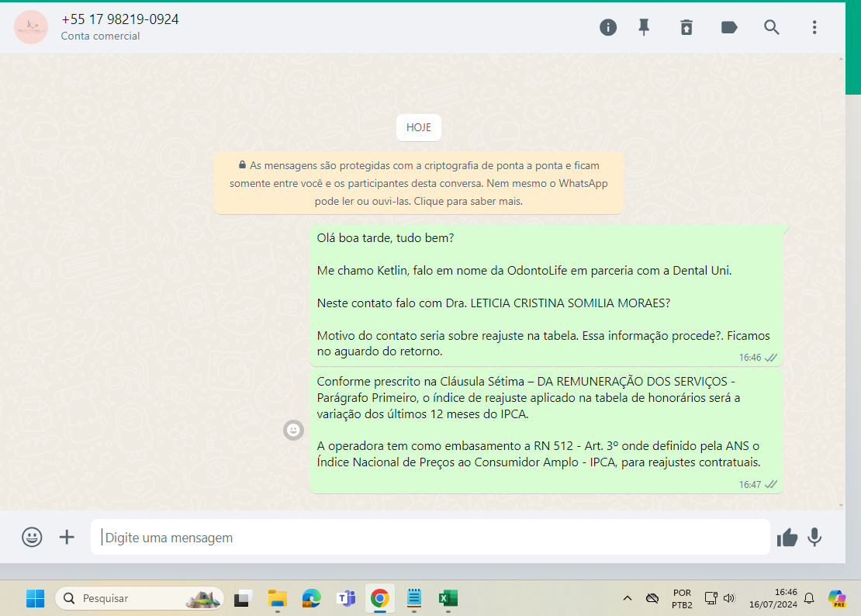Open contact info icon in chat header
This screenshot has width=861, height=616.
tap(608, 27)
